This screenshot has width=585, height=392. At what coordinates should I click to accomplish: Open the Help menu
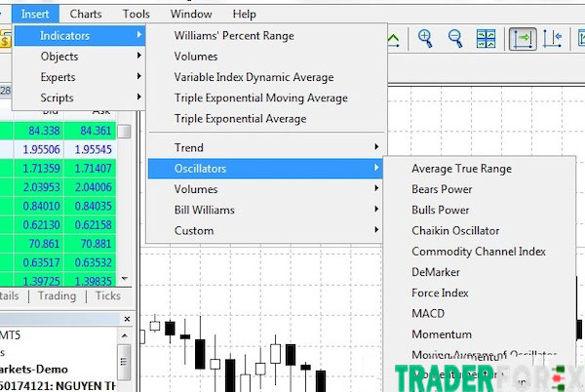[245, 15]
